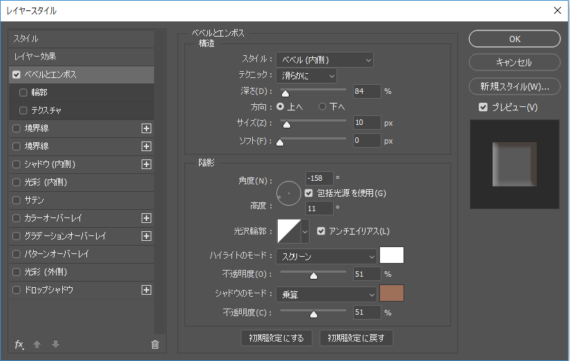Click the move effect up arrow
570x361 pixels.
(37, 344)
